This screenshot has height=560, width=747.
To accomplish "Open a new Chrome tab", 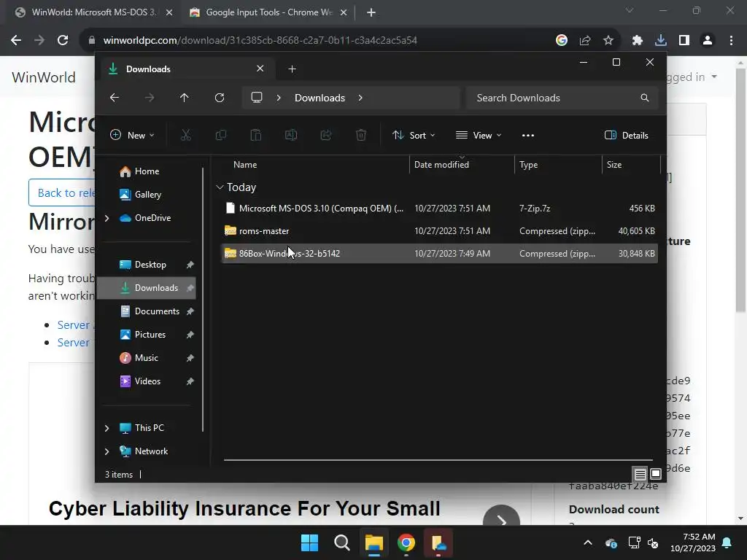I will click(371, 12).
